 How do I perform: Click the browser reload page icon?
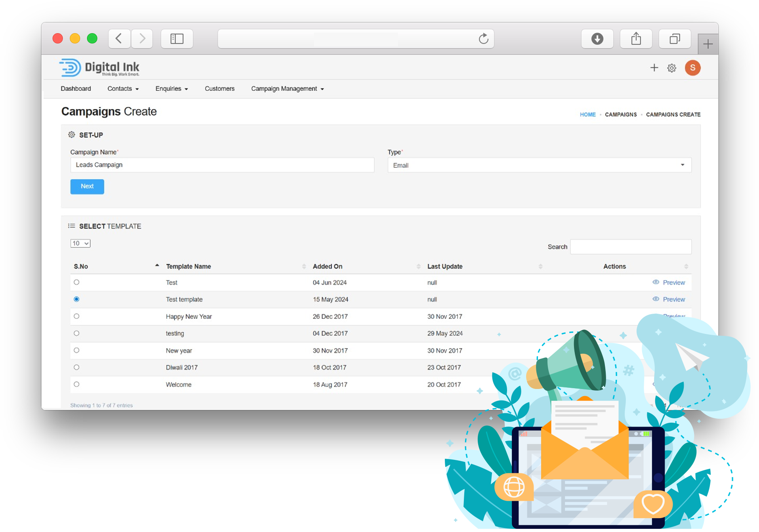pyautogui.click(x=483, y=39)
